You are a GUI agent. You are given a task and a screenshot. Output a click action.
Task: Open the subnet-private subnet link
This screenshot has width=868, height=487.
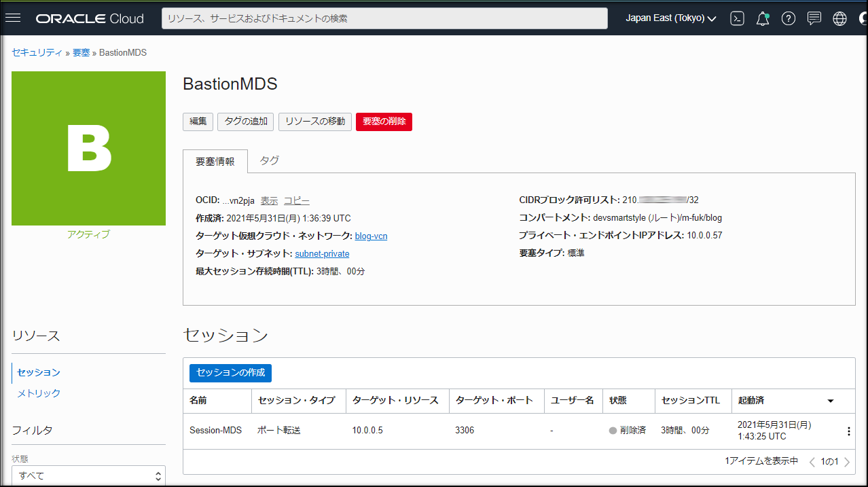322,253
